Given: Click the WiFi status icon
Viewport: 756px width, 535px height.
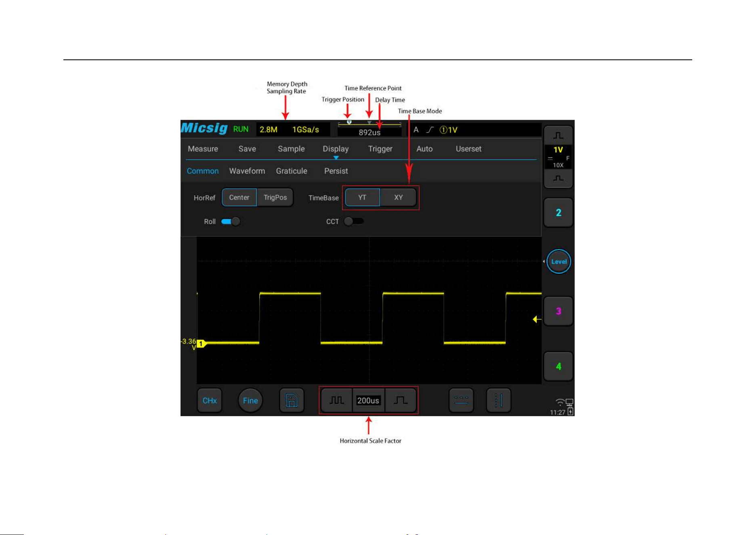Looking at the screenshot, I should [560, 402].
